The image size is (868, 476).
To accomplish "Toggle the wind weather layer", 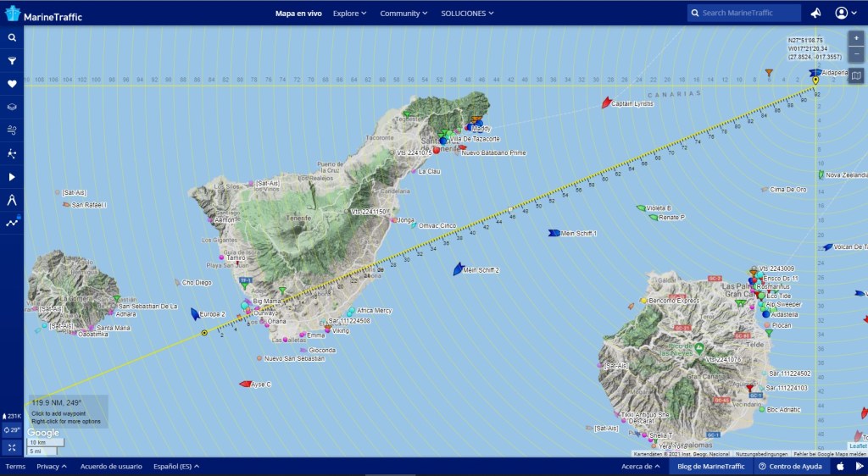I will click(12, 130).
